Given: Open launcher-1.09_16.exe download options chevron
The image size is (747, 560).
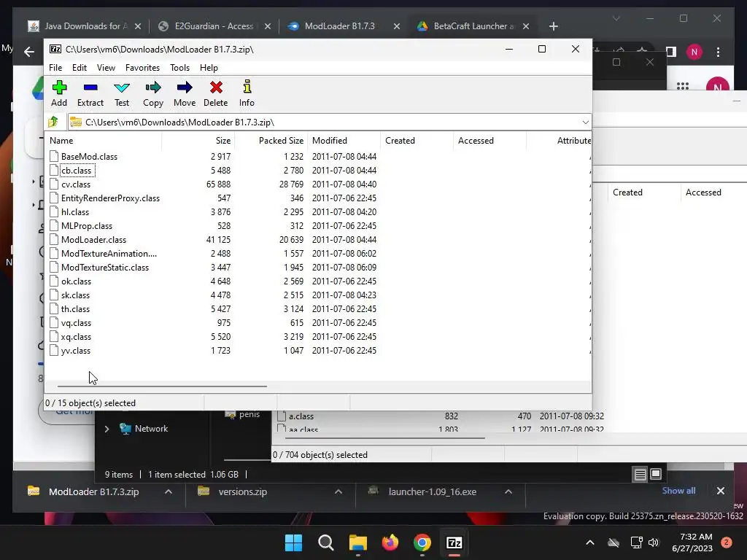Looking at the screenshot, I should pos(508,491).
